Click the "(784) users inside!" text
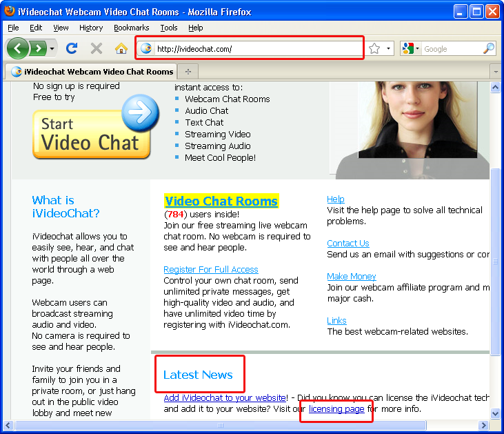504x434 pixels. pos(201,215)
